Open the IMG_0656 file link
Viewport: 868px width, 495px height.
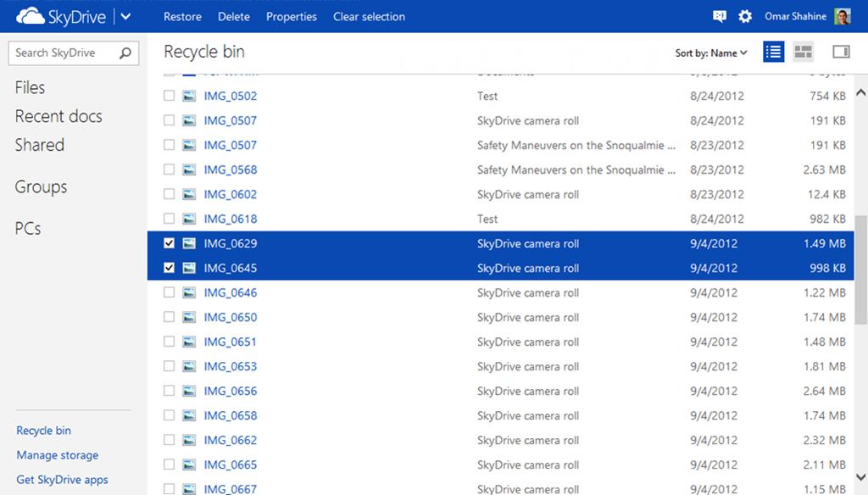pyautogui.click(x=231, y=391)
